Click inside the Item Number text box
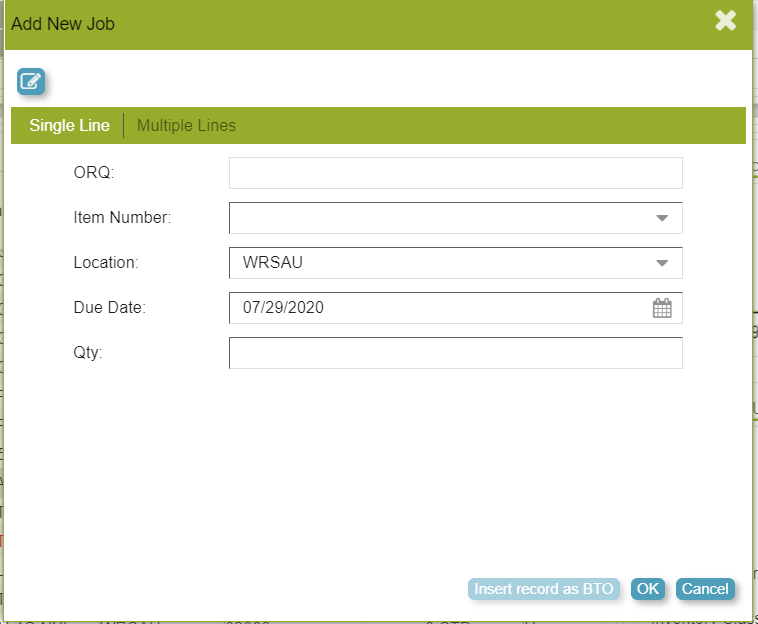 tap(435, 218)
